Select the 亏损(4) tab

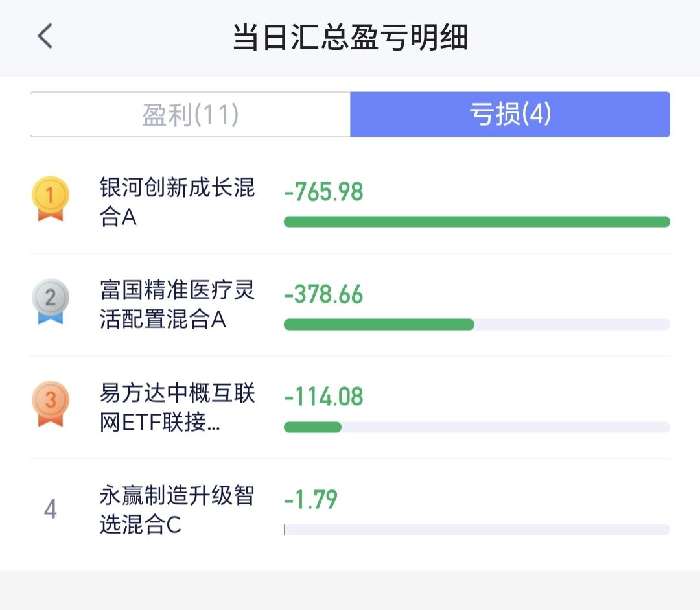[509, 115]
